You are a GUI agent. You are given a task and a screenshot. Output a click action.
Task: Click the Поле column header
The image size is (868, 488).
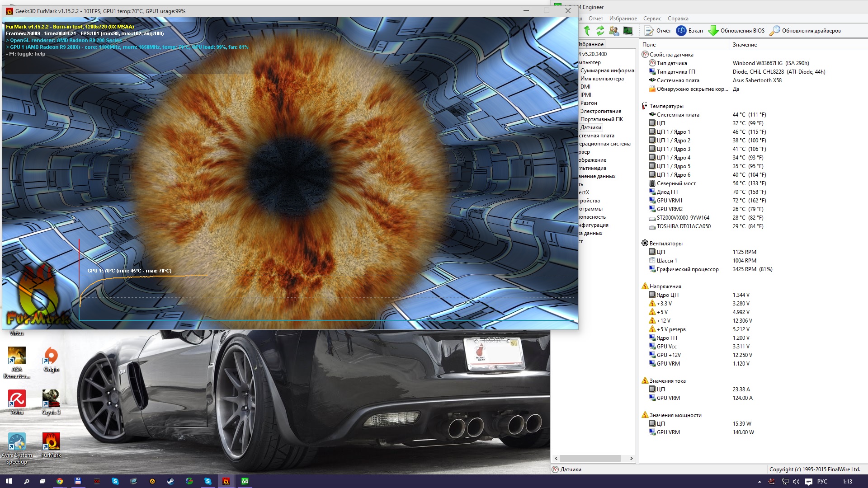[649, 45]
